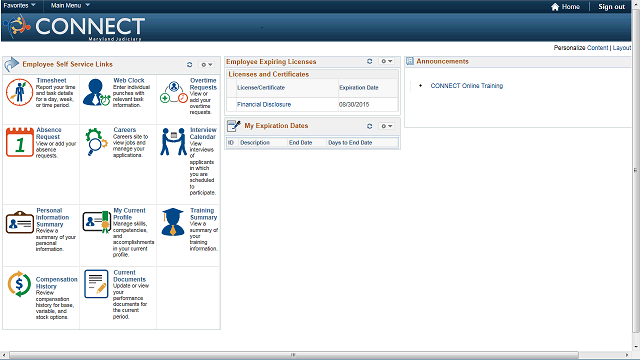Click the CONNECT Maryland Judiciary logo
Viewport: 640px width, 360px height.
[x=75, y=27]
